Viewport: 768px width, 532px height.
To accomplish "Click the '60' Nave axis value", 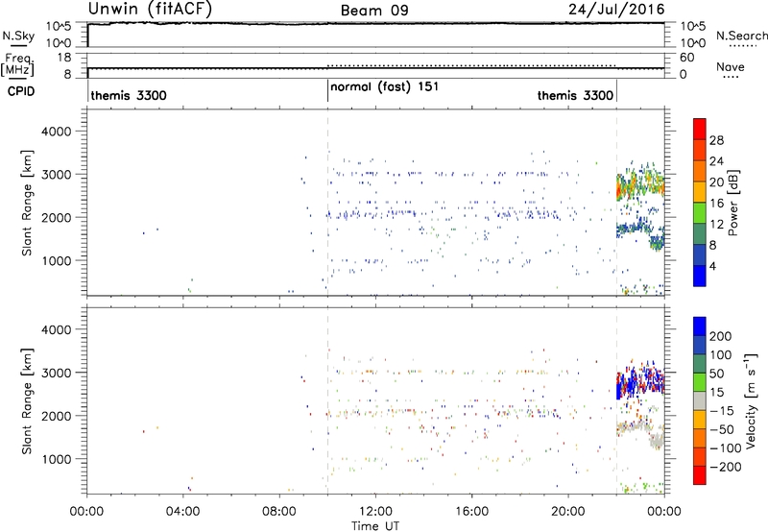I will click(x=686, y=58).
